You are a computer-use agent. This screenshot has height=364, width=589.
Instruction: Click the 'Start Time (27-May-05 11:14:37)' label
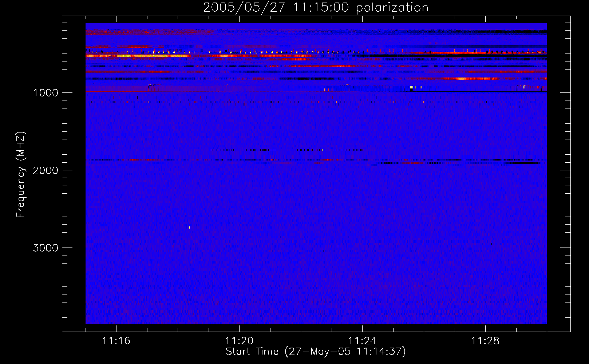click(316, 352)
